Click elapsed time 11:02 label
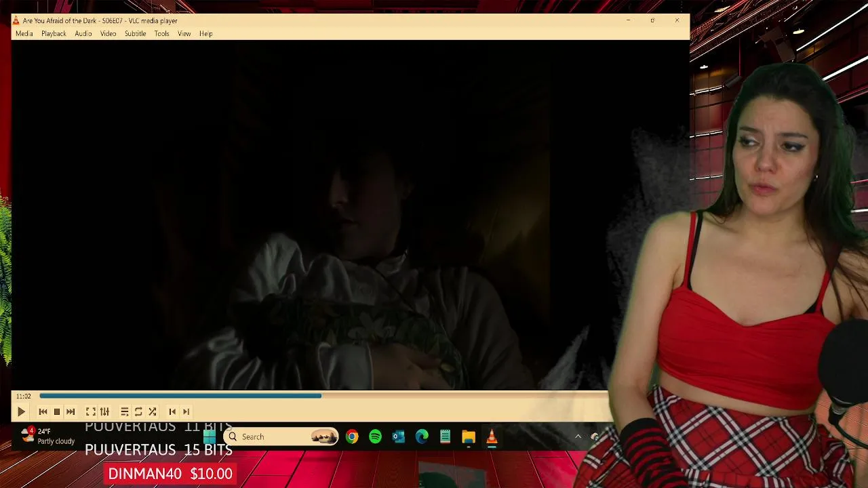 24,396
